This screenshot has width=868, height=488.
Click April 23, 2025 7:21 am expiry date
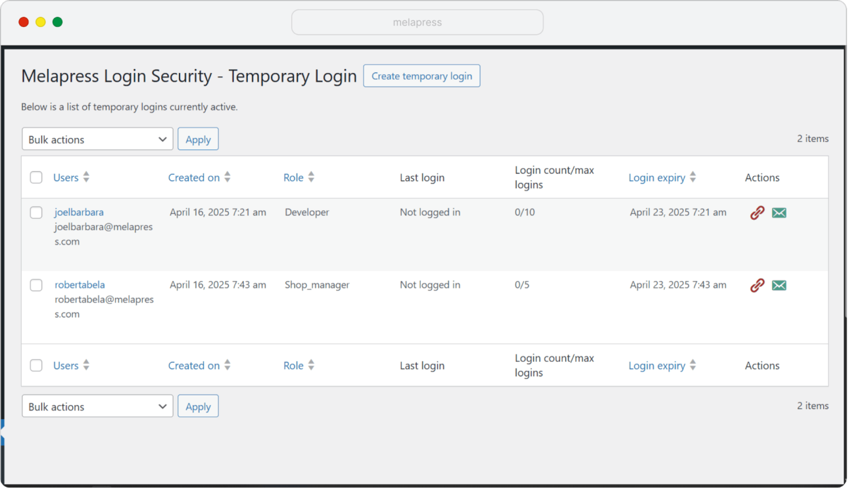click(x=678, y=212)
